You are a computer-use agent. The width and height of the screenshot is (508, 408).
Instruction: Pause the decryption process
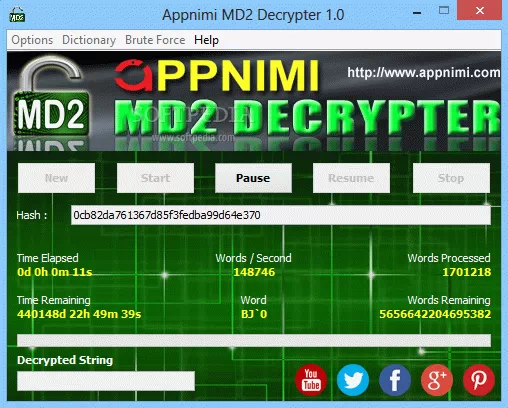tap(253, 178)
